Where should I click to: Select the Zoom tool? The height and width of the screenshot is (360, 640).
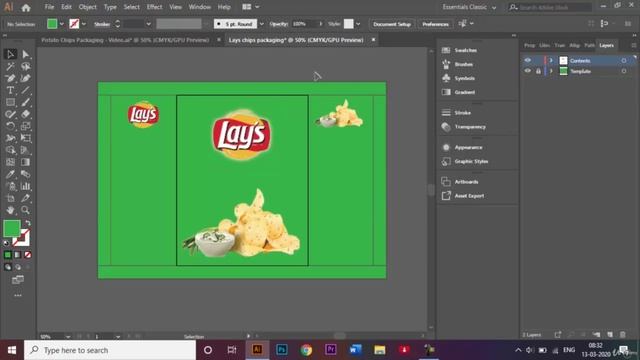pyautogui.click(x=25, y=210)
